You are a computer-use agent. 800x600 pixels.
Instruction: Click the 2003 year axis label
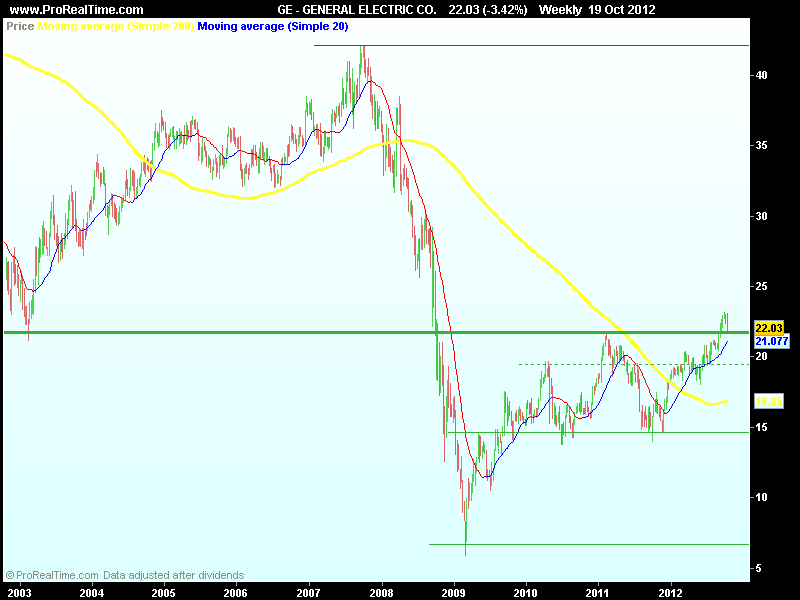(x=20, y=592)
